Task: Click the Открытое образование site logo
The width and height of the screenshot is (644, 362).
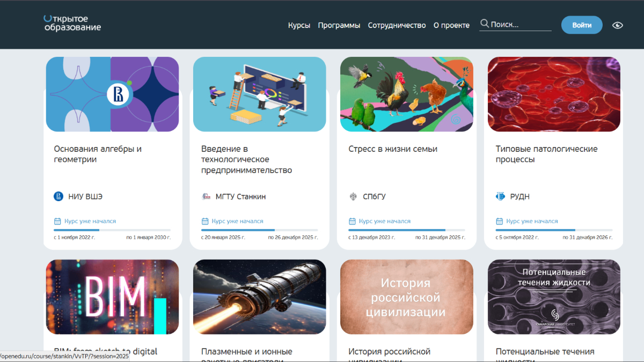Action: tap(72, 24)
